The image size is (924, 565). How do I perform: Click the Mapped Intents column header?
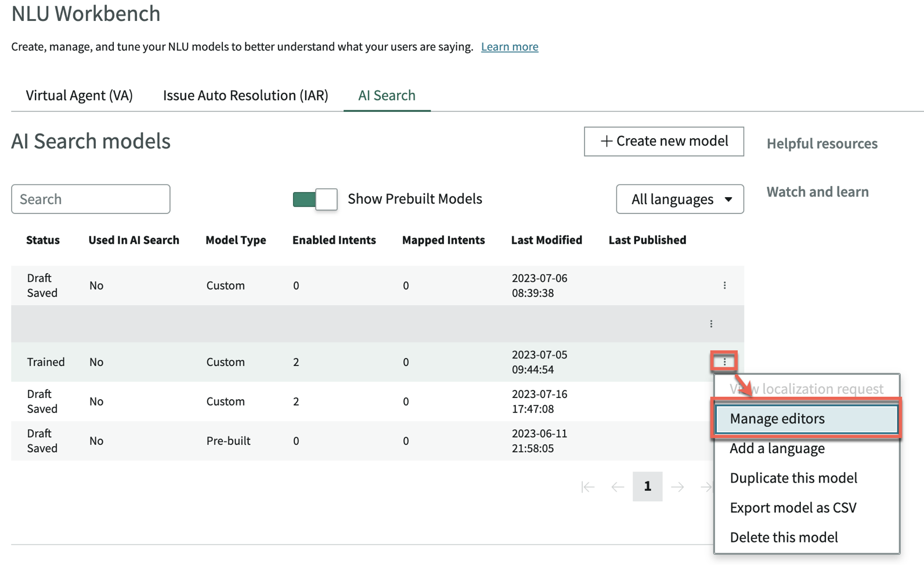coord(443,240)
